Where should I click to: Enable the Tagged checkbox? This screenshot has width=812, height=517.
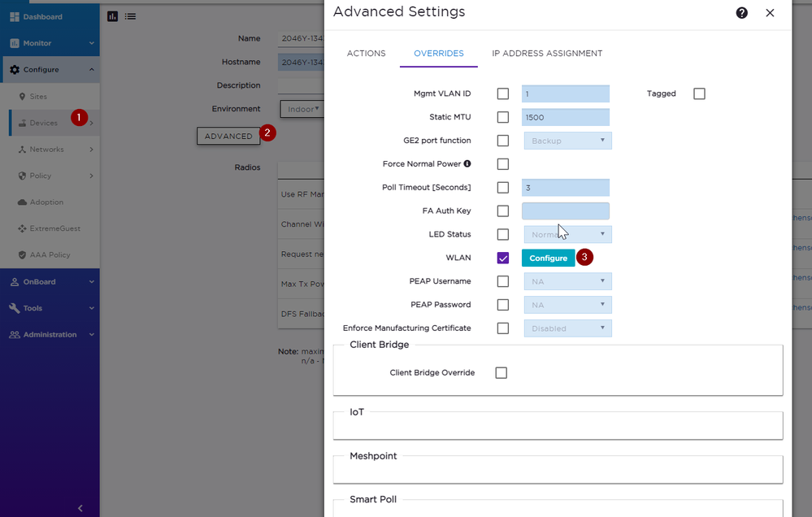click(x=699, y=94)
